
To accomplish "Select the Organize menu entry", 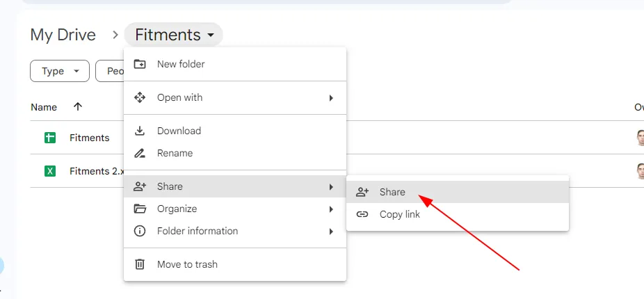I will coord(177,209).
